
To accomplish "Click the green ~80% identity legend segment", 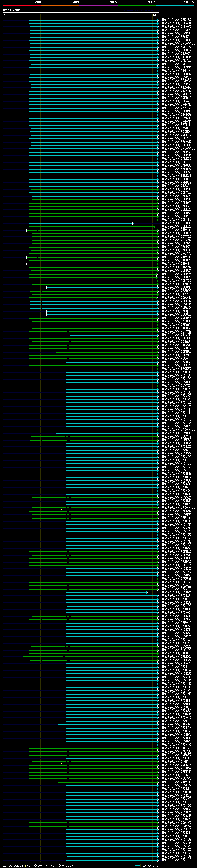I will coord(137,6).
